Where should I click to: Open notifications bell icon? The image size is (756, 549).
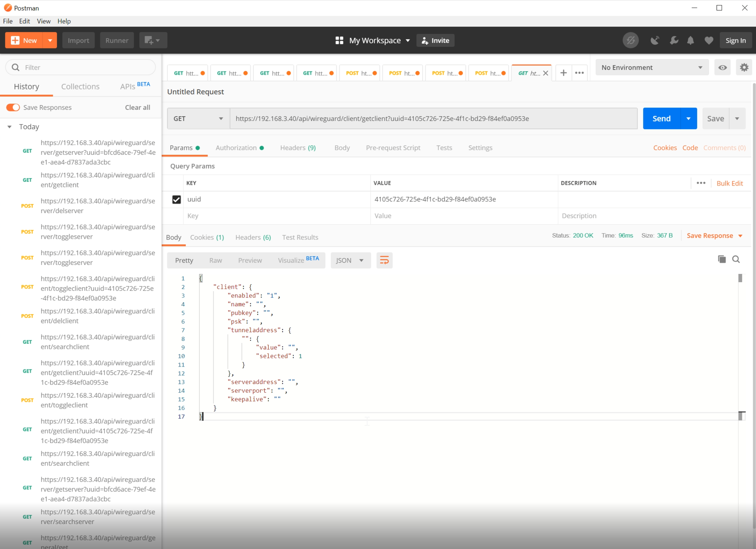[690, 41]
